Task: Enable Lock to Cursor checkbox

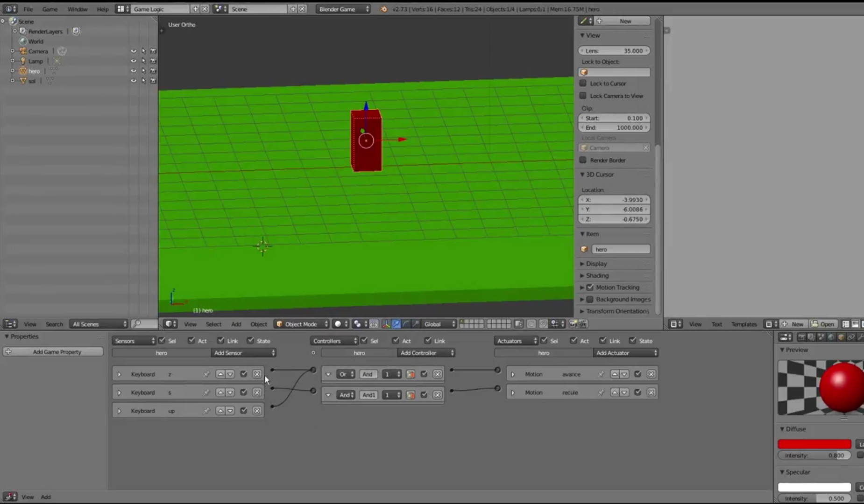Action: tap(583, 84)
